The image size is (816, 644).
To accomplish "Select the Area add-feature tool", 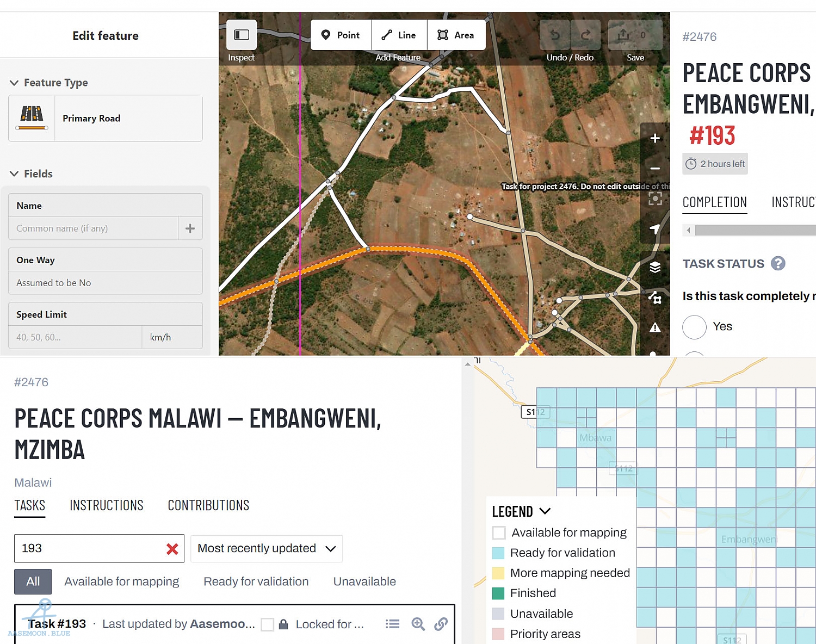I will pos(456,35).
